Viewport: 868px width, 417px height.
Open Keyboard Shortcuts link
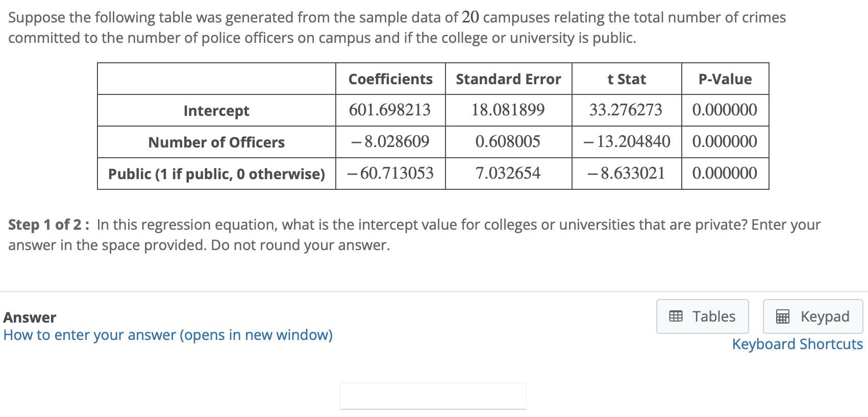point(797,344)
